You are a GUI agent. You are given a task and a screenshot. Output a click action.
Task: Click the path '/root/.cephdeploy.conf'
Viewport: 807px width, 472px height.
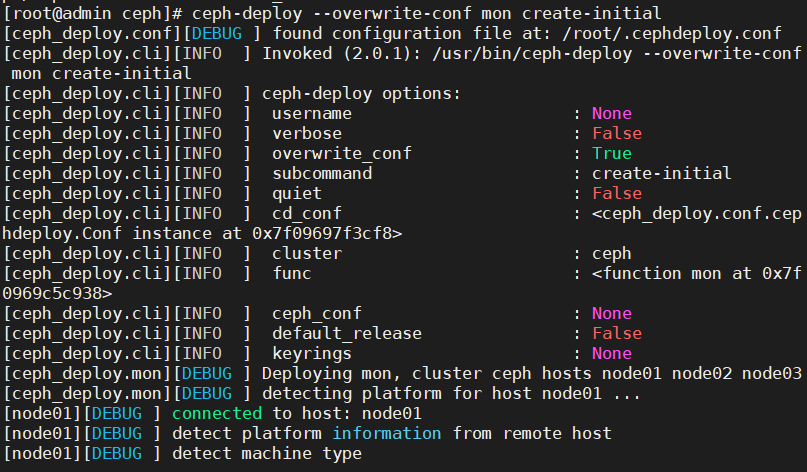click(672, 33)
